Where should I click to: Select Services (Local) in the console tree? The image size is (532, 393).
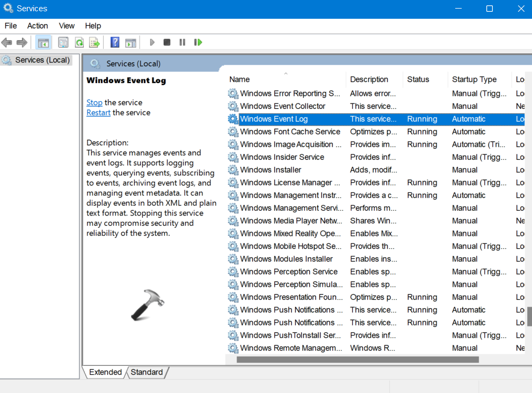point(43,60)
